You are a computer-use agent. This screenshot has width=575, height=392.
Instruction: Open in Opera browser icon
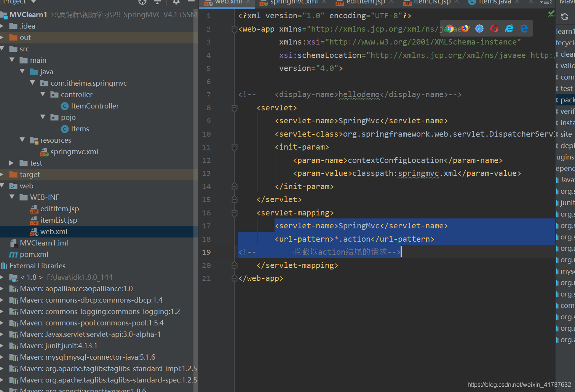pyautogui.click(x=494, y=29)
